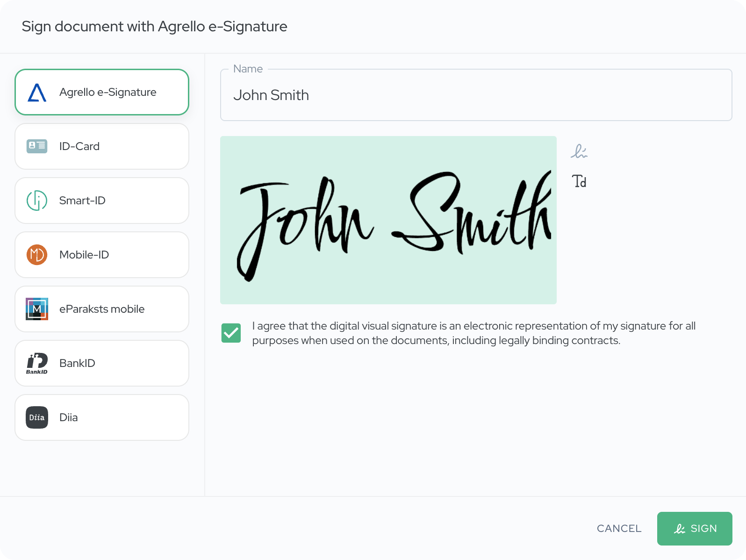The image size is (746, 560).
Task: Click the green Smart-ID logo icon
Action: (37, 201)
